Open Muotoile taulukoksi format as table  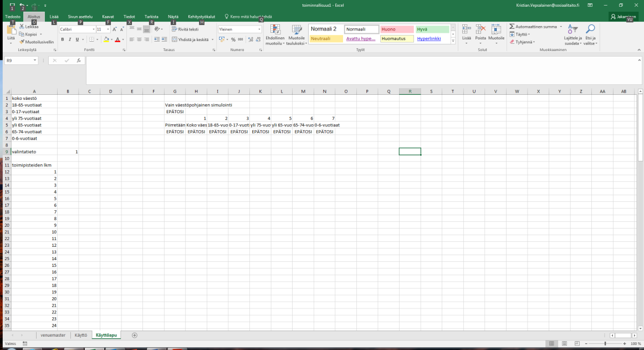(x=297, y=35)
